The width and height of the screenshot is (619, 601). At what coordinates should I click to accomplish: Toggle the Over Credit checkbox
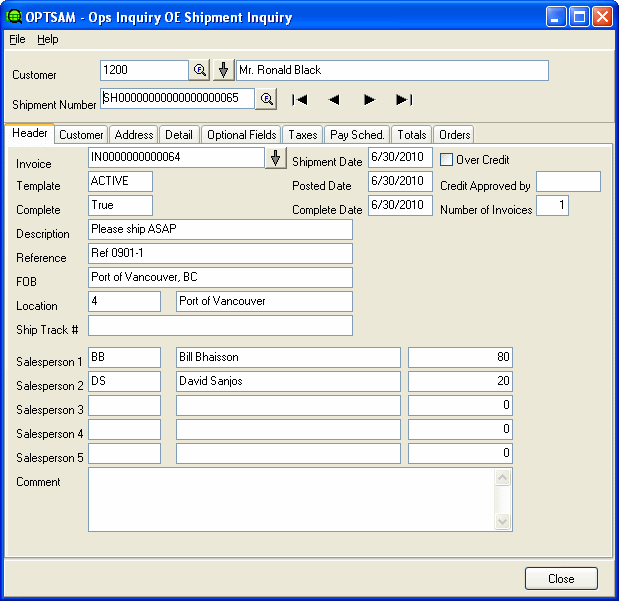446,160
